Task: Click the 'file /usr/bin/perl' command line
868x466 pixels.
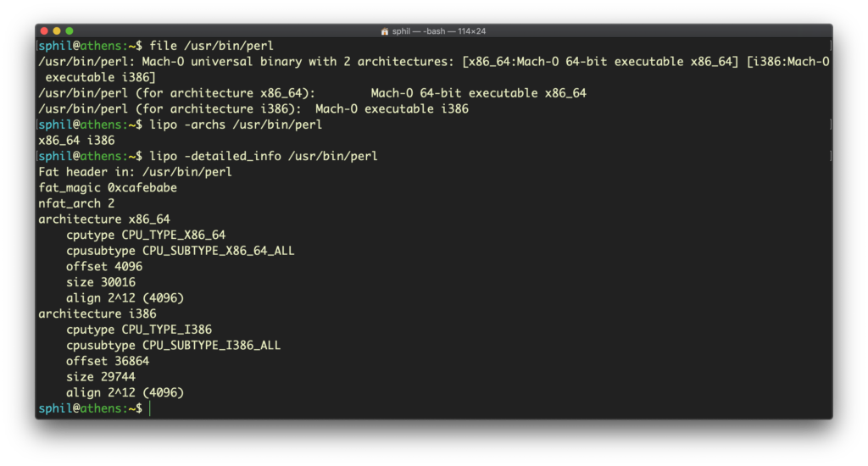Action: (210, 46)
